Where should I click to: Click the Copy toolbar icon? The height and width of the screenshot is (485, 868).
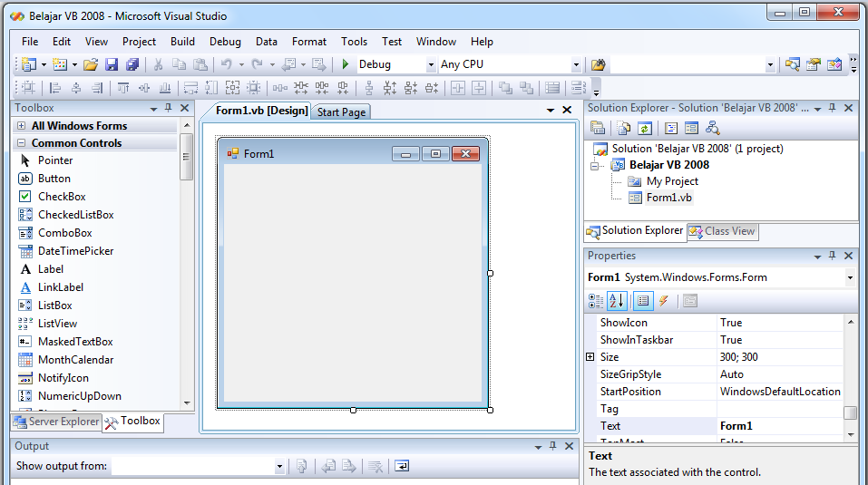pyautogui.click(x=179, y=64)
